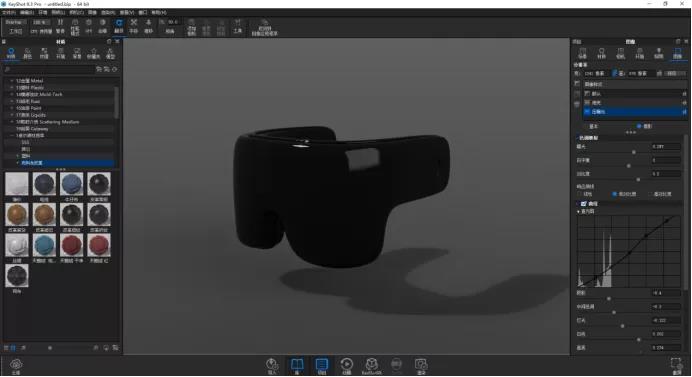Toggle the Curve (曲线) checkbox
692x377 pixels.
pos(583,204)
